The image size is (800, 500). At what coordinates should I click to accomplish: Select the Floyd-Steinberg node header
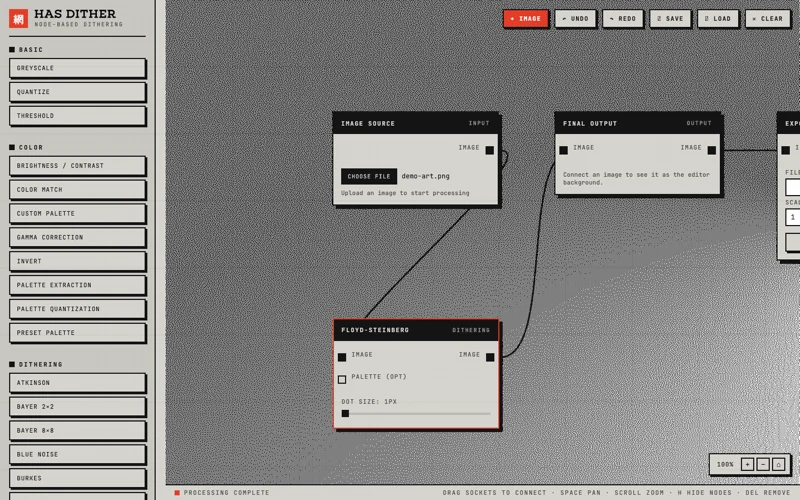point(416,330)
